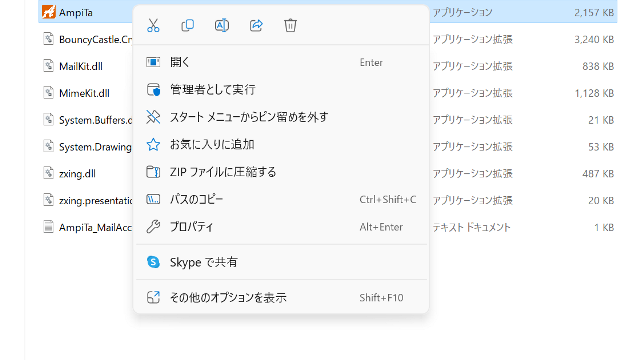Viewport: 640px width, 360px height.
Task: Click the BouncyCastle file icon
Action: coord(49,39)
